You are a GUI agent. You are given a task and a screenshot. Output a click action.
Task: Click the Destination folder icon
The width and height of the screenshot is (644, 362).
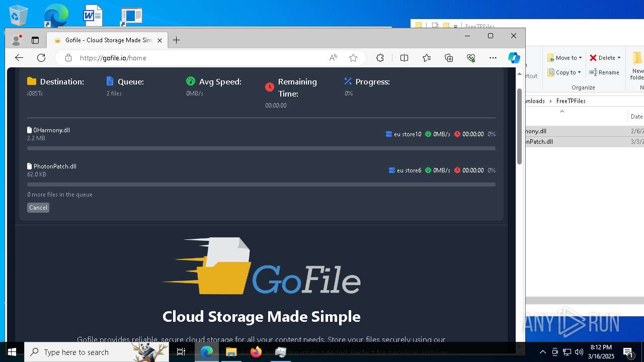click(x=32, y=81)
